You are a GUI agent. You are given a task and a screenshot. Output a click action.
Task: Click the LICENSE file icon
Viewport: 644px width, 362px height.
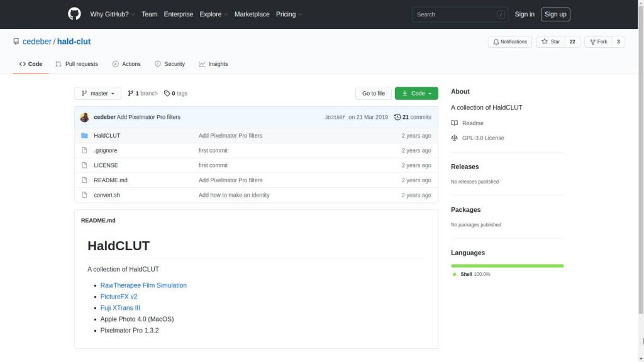[x=85, y=165]
